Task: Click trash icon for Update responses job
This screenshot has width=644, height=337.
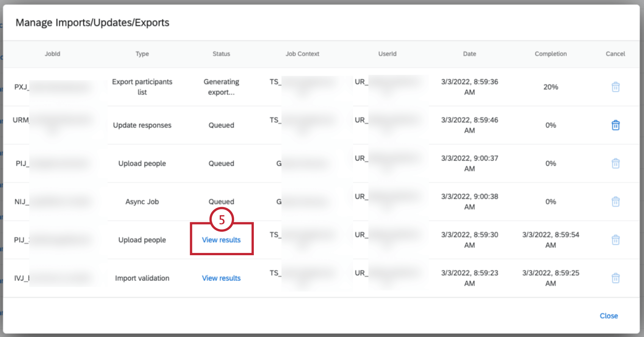Action: (616, 125)
